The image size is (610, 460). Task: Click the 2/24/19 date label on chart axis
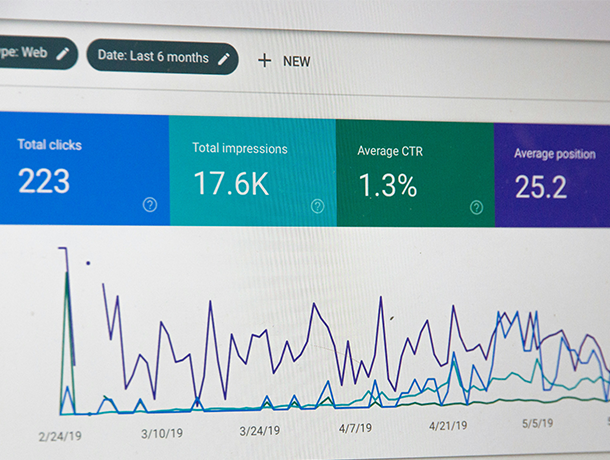[62, 436]
